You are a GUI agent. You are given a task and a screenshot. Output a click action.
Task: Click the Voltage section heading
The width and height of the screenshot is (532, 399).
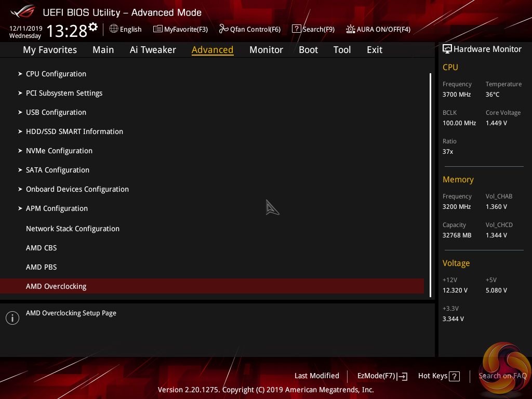456,263
